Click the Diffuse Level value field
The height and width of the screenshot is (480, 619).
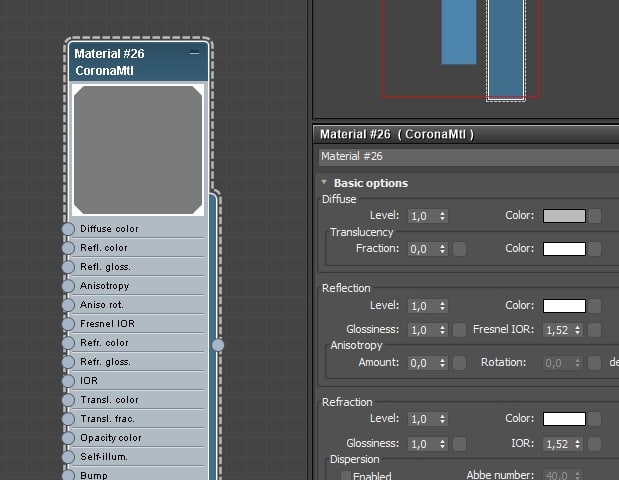(422, 216)
